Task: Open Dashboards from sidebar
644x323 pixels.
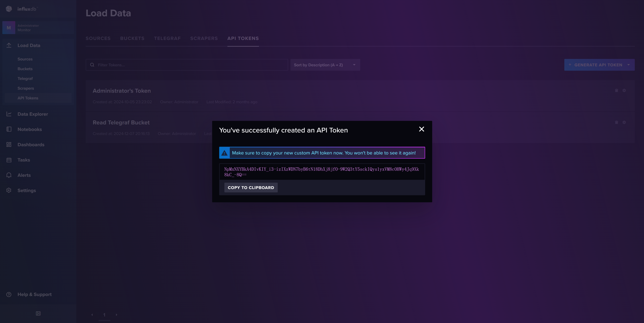Action: tap(31, 145)
